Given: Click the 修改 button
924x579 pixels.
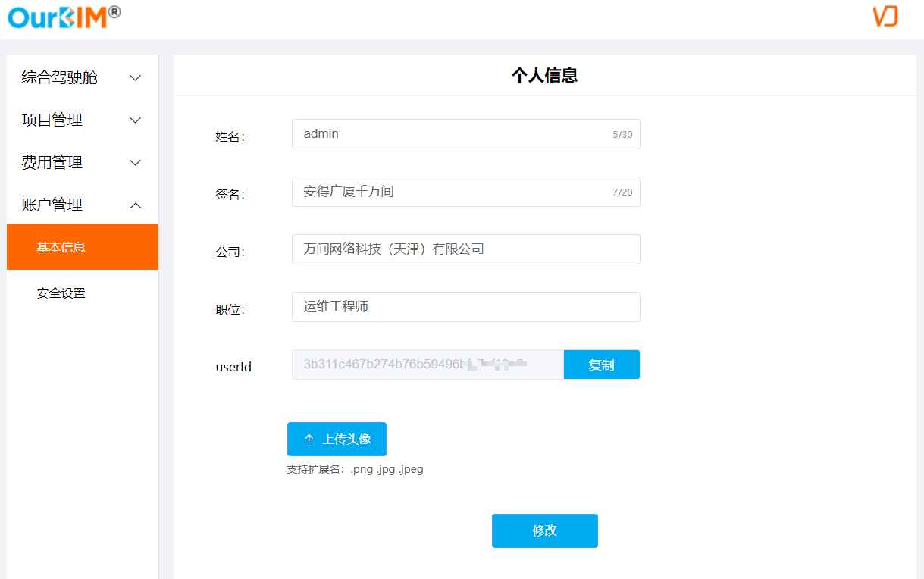Looking at the screenshot, I should [x=545, y=530].
